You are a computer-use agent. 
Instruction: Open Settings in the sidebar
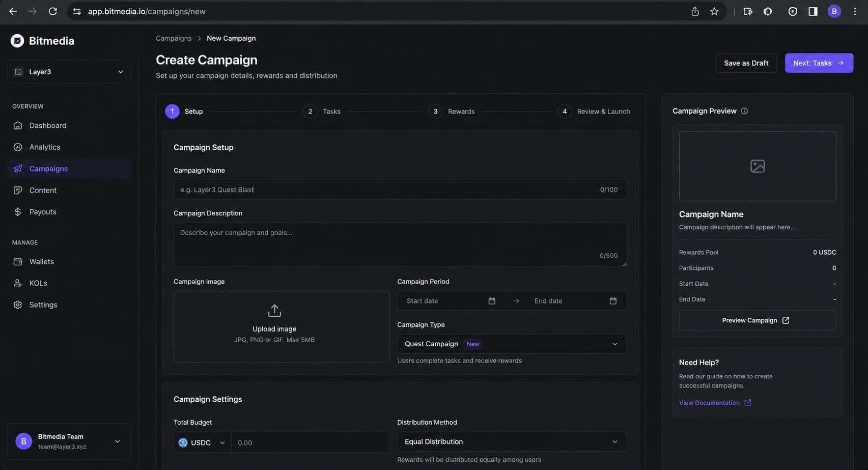(69, 305)
